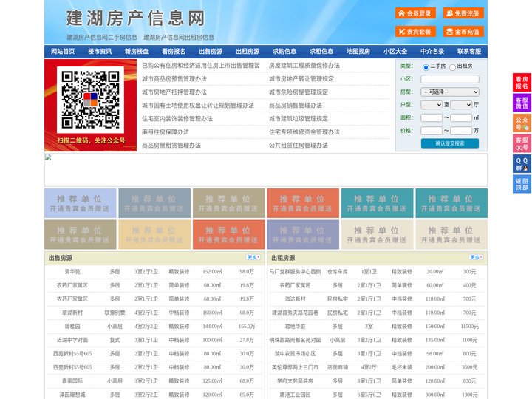This screenshot has height=399, width=532.
Task: Open link 廉租住房保障办法
Action: (x=166, y=132)
